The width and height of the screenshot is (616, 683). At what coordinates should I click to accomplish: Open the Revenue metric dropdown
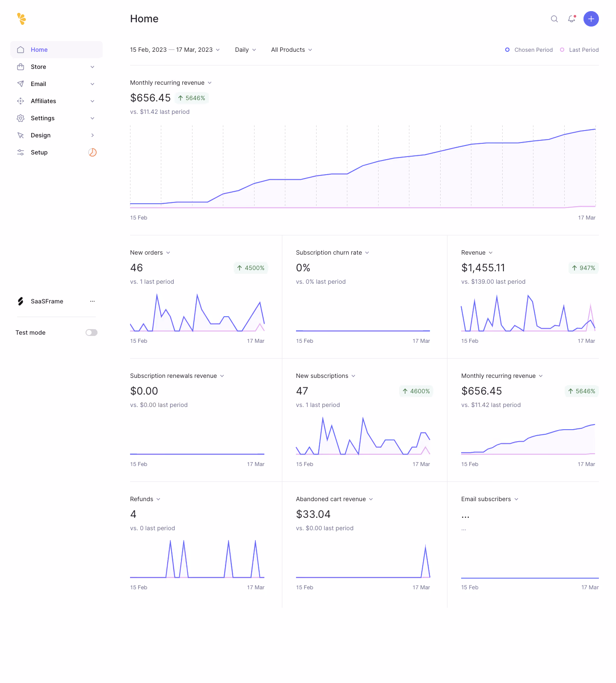click(x=477, y=252)
